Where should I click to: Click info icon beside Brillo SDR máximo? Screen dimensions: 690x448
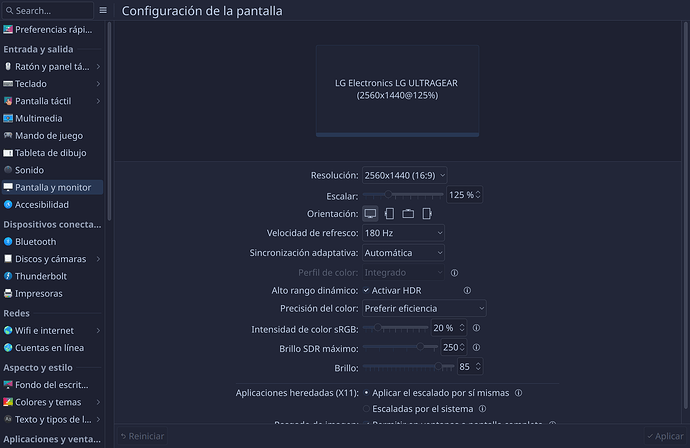476,347
